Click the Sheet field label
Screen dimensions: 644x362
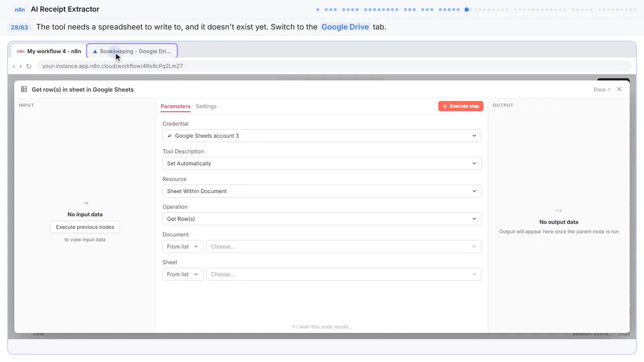pyautogui.click(x=170, y=262)
